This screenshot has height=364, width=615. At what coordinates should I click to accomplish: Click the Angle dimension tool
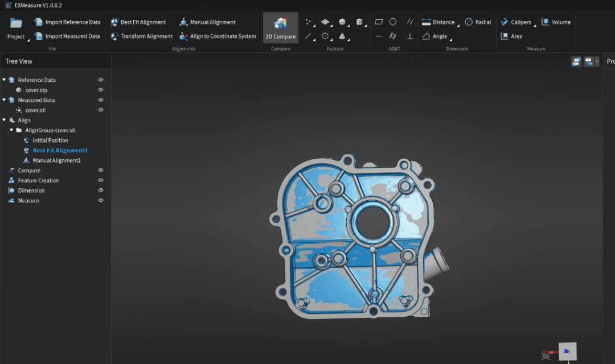(x=434, y=36)
